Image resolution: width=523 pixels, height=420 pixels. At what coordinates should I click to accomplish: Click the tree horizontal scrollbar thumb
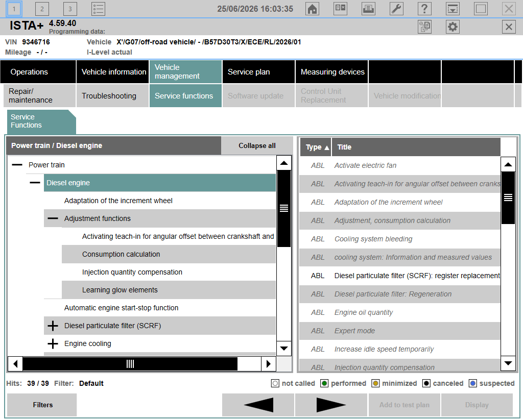coord(130,364)
